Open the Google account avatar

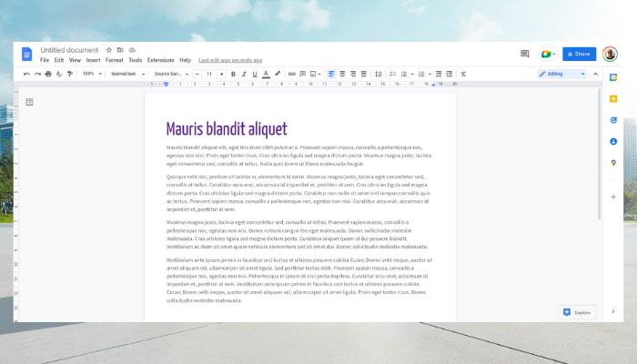tap(610, 54)
